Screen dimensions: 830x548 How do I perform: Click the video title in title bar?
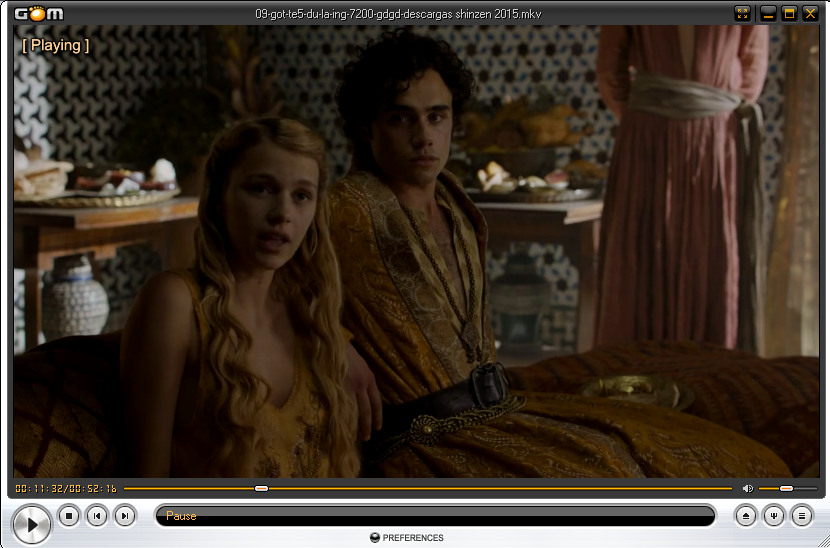tap(399, 14)
